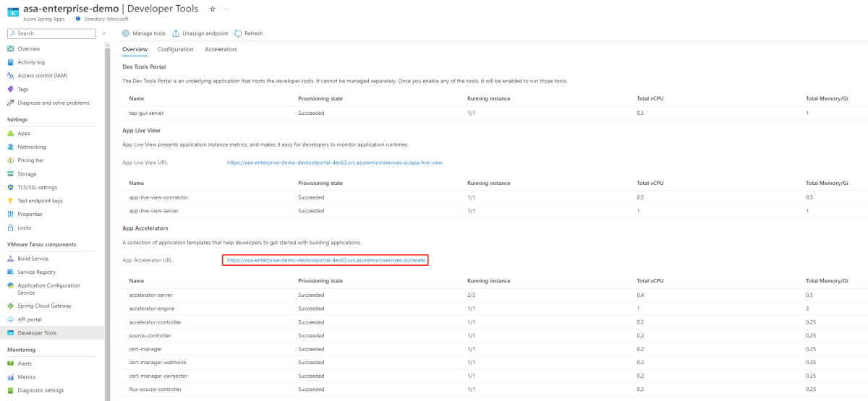Open the Properties icon in the sidebar
Screen dimensions: 868x401
10,215
